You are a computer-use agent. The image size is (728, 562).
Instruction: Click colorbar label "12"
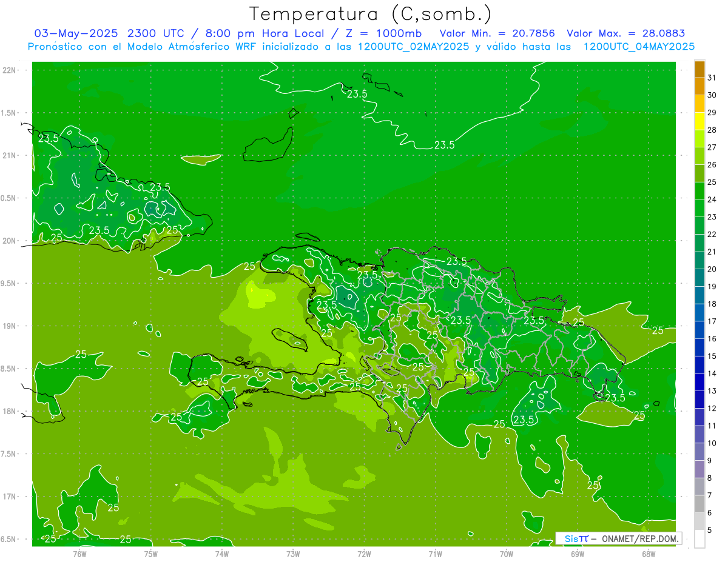pos(712,409)
